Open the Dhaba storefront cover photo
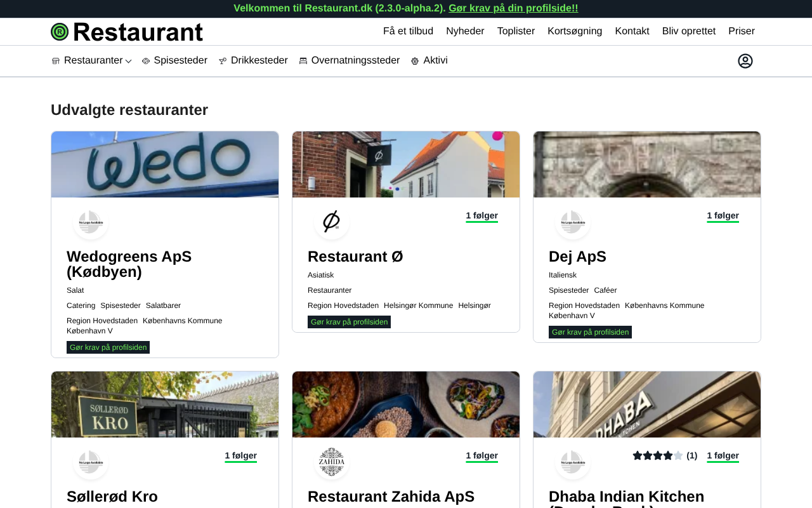Screen dimensions: 812x508 [x=647, y=404]
